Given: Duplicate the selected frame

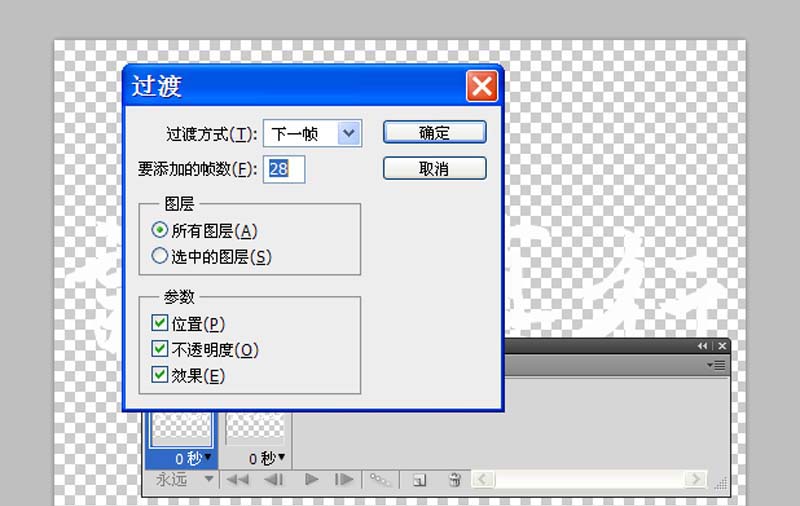Looking at the screenshot, I should (419, 480).
